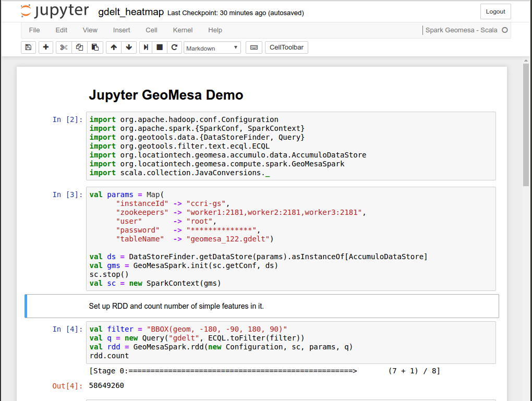Viewport: 532px width, 401px height.
Task: Click the In [4]: prompt
Action: point(67,329)
